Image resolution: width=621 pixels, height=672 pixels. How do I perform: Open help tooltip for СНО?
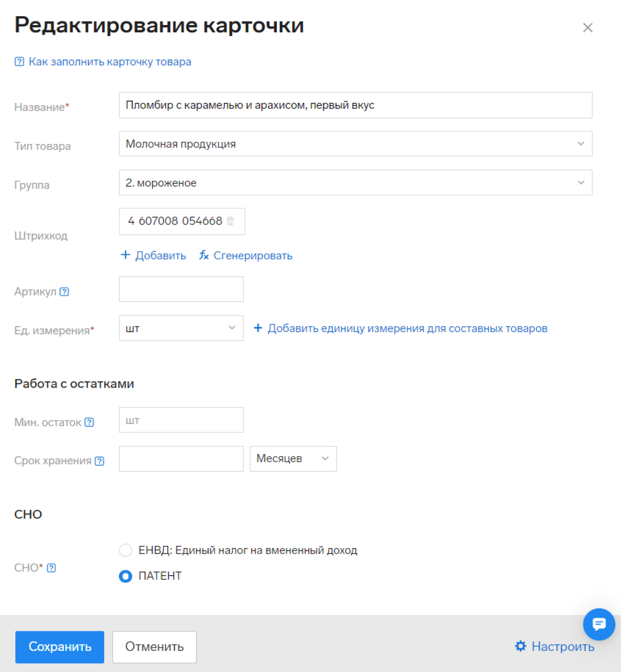(x=52, y=568)
